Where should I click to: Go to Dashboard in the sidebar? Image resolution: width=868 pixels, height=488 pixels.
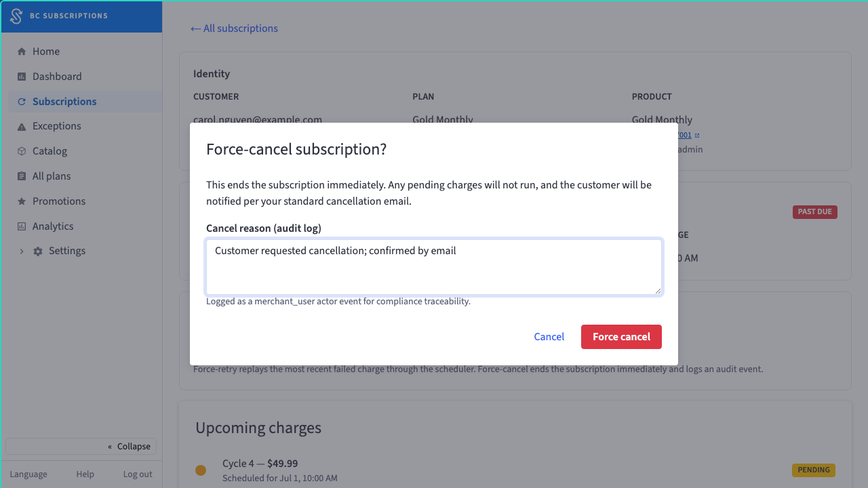(85, 77)
